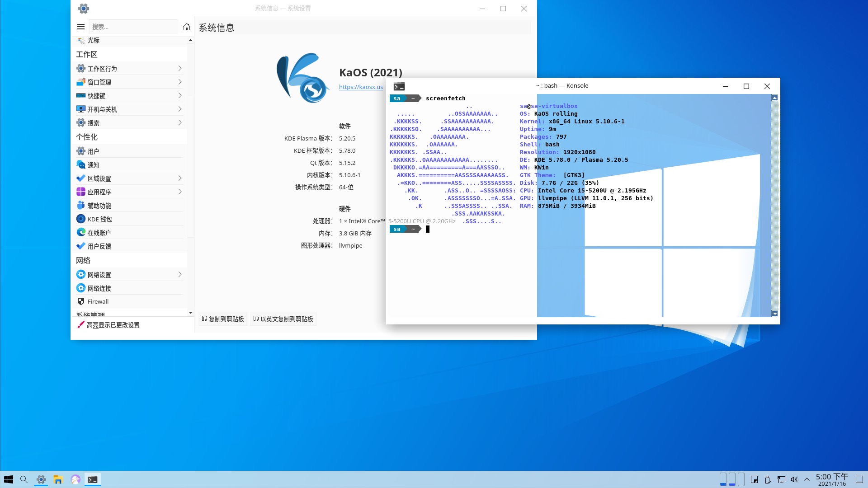Click the home icon beside the search field
The width and height of the screenshot is (868, 488).
(x=187, y=27)
